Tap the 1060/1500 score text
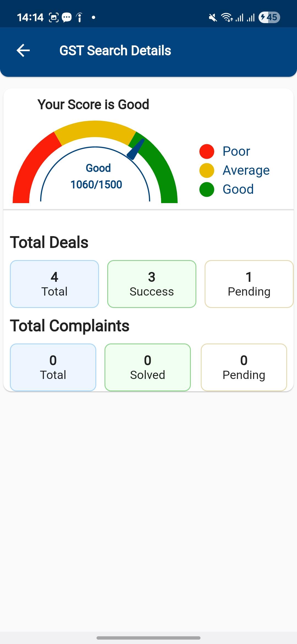 [x=96, y=184]
